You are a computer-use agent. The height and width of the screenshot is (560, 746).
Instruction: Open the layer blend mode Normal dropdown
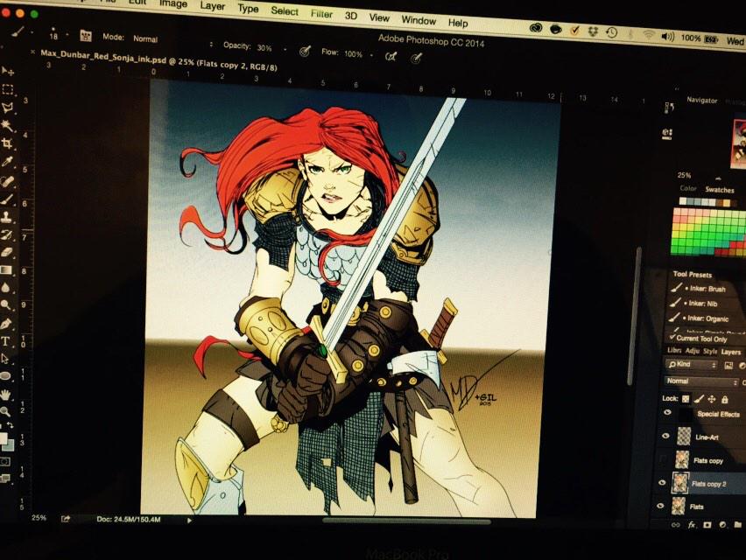click(701, 381)
